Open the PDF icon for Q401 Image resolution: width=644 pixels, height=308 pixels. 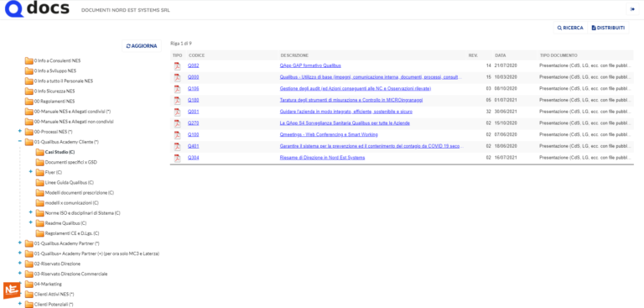click(x=178, y=146)
